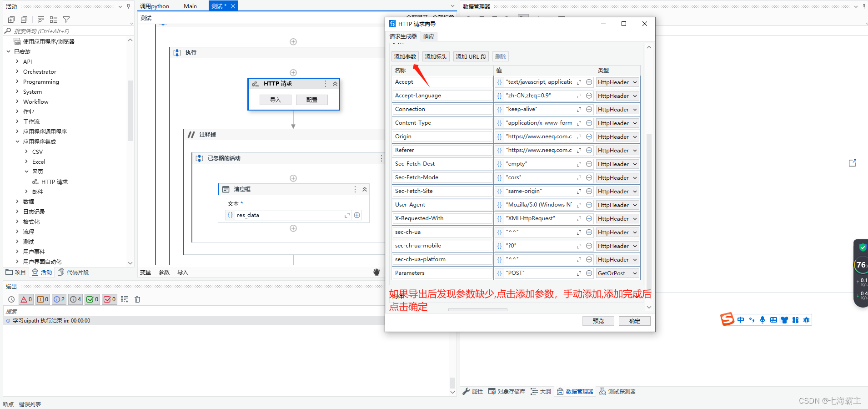Toggle Sogou Chinese/English 中 mode
Image resolution: width=868 pixels, height=409 pixels.
coord(741,320)
